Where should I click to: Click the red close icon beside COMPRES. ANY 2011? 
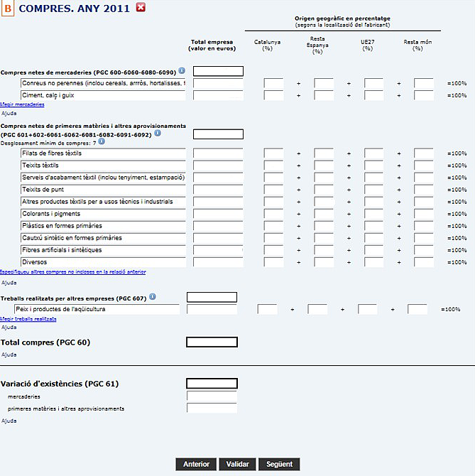tap(141, 8)
